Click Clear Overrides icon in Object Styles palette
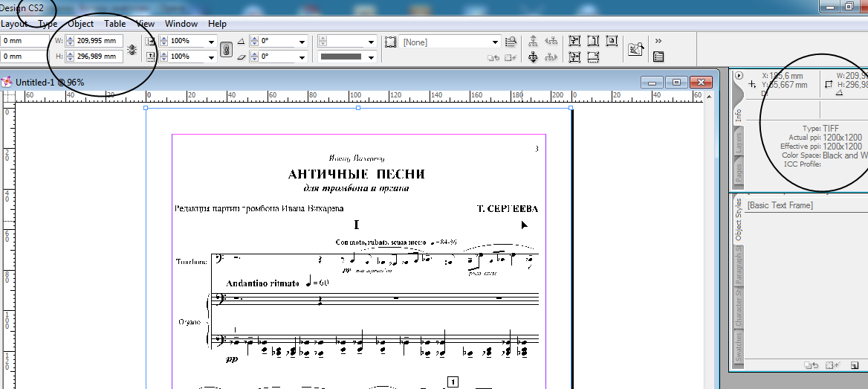868x389 pixels. (x=811, y=365)
